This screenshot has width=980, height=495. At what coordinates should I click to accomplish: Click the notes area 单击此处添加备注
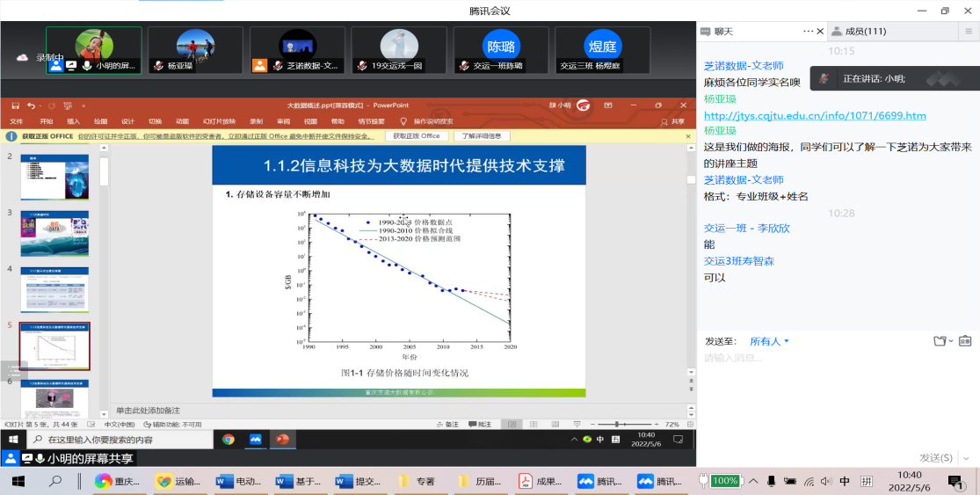[x=149, y=411]
